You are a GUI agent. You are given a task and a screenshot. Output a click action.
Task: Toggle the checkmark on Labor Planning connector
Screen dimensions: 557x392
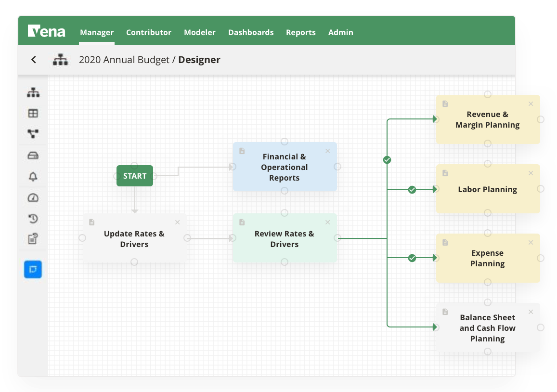[412, 190]
